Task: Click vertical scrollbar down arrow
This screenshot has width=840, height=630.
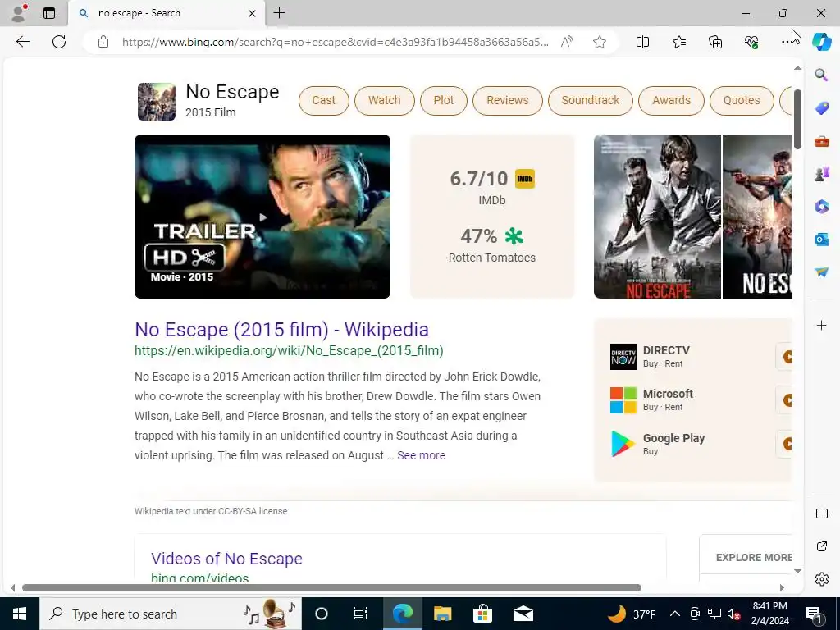Action: (797, 571)
